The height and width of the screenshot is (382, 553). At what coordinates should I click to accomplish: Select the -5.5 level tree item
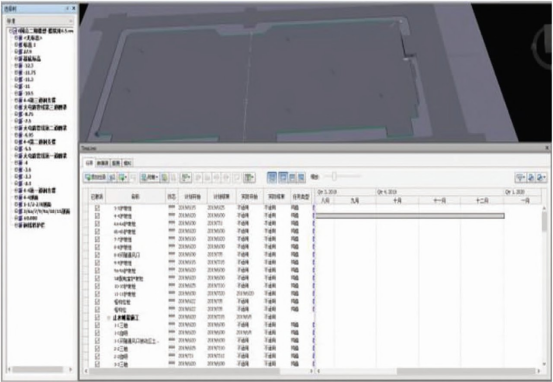[28, 149]
